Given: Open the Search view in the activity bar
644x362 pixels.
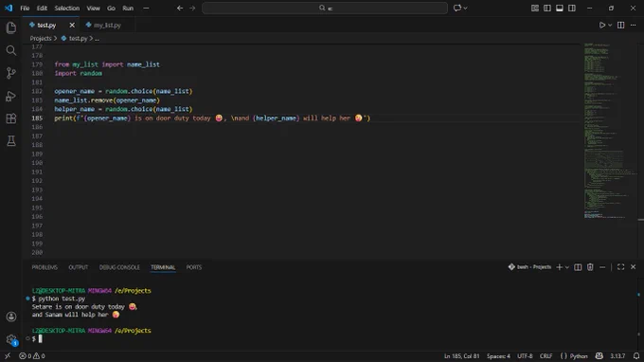Looking at the screenshot, I should (11, 50).
